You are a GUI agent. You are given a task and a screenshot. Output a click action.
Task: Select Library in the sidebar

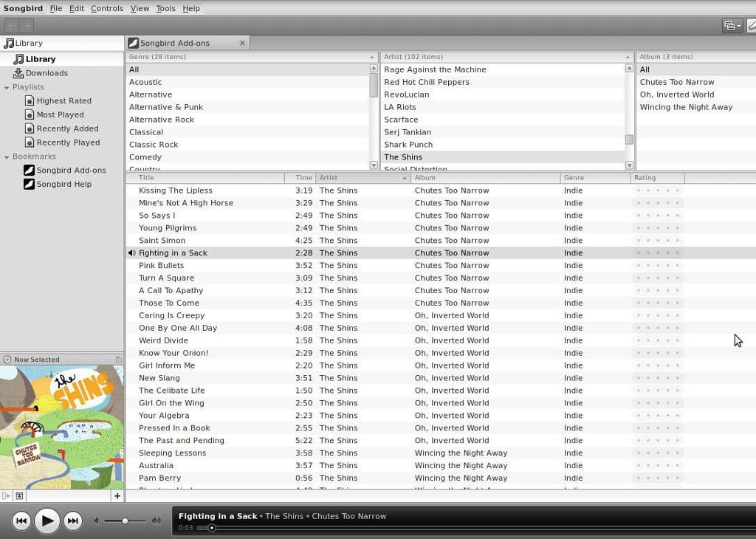[x=62, y=59]
